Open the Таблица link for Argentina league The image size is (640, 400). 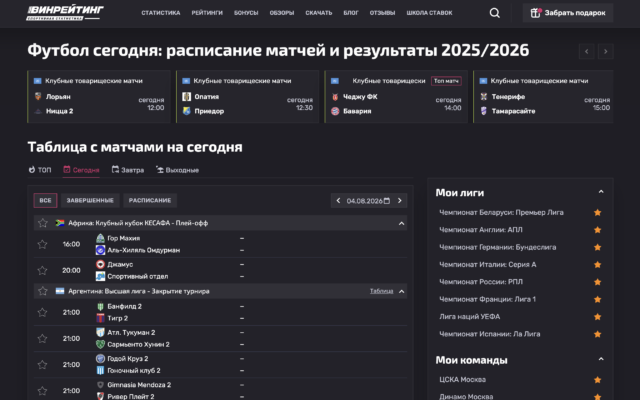click(382, 291)
